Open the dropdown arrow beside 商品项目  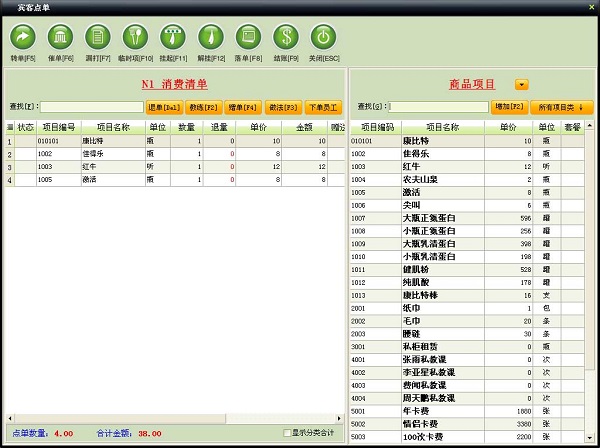(x=521, y=85)
